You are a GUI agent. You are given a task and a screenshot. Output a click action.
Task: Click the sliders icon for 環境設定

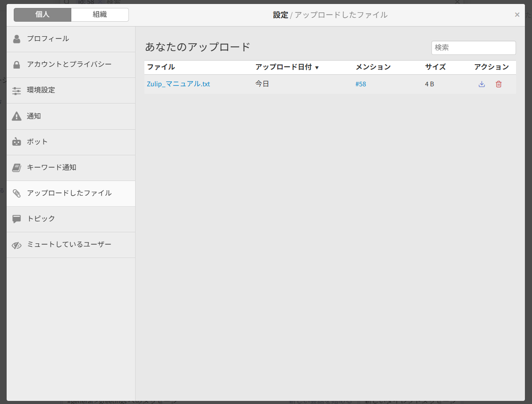[x=16, y=90]
